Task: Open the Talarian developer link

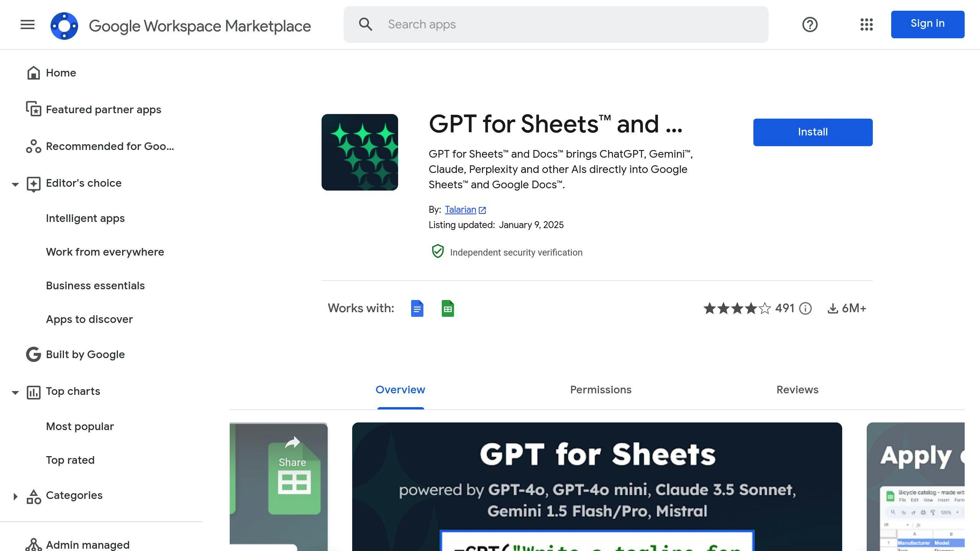Action: pyautogui.click(x=461, y=210)
